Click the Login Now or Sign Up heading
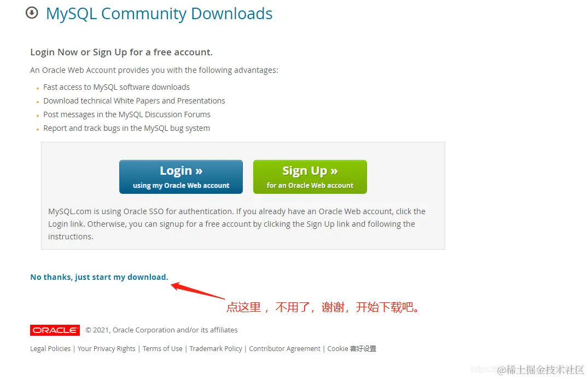 pos(121,52)
